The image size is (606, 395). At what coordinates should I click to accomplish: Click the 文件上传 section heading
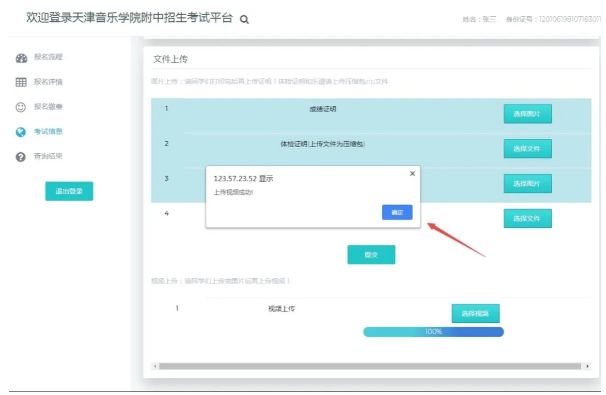170,59
